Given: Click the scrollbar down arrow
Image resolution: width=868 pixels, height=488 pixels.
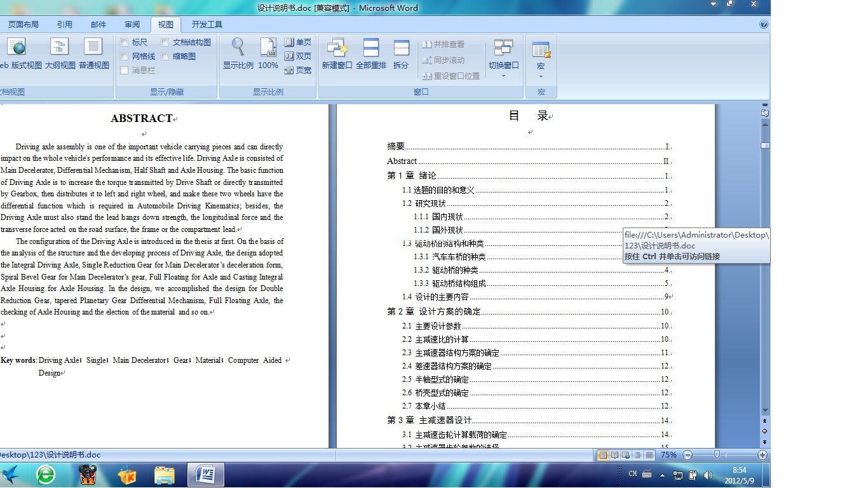Looking at the screenshot, I should (x=765, y=410).
